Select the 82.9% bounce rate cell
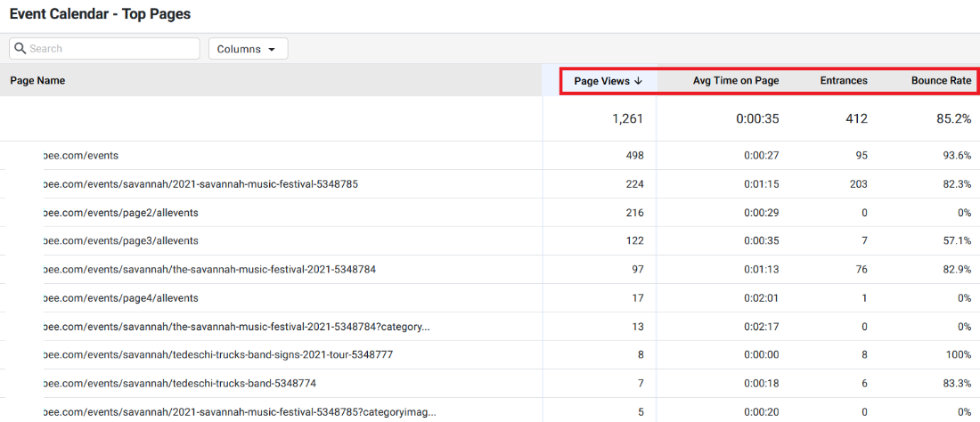Image resolution: width=980 pixels, height=422 pixels. click(x=958, y=270)
